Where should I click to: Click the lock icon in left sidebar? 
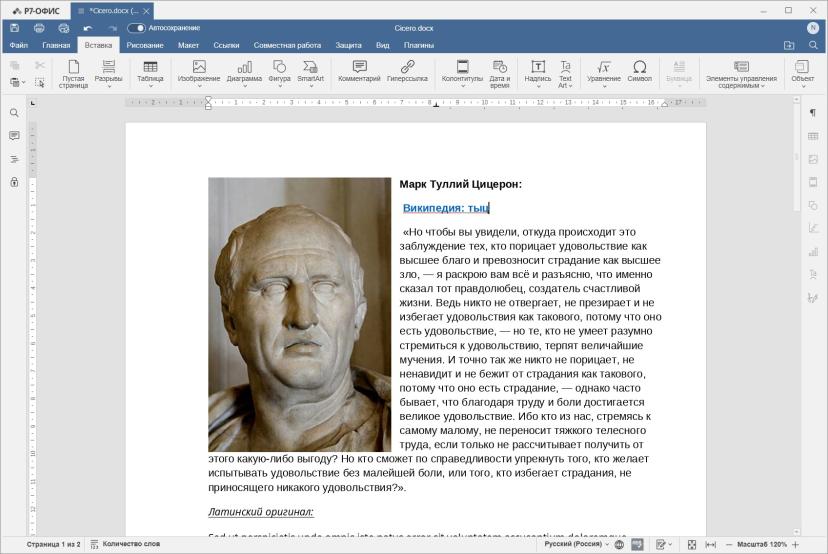[x=14, y=182]
